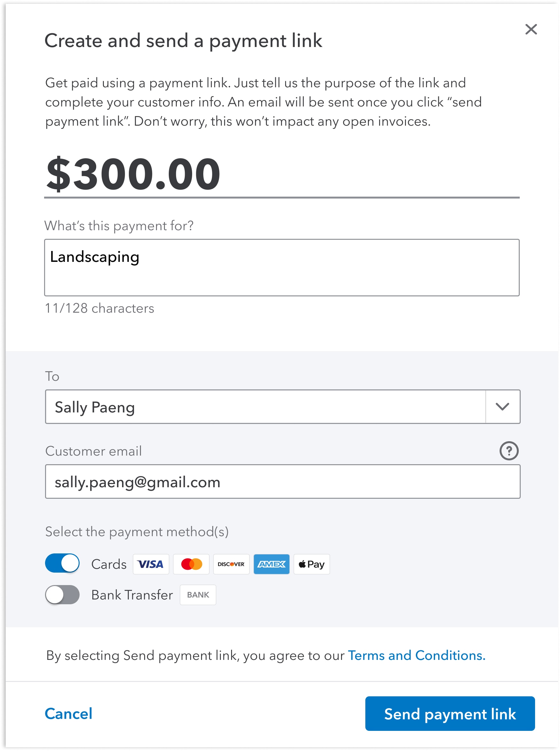Screen dimensions: 560x751
Task: Open the Terms and Conditions link
Action: coord(416,655)
